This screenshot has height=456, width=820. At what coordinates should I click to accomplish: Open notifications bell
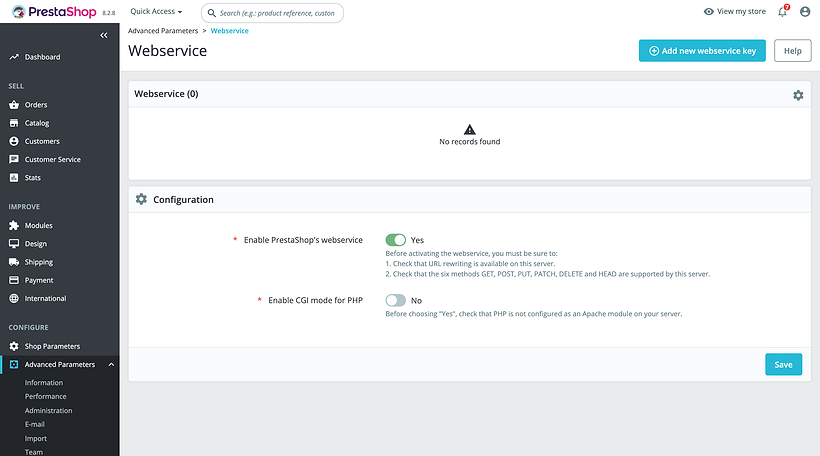pos(782,12)
